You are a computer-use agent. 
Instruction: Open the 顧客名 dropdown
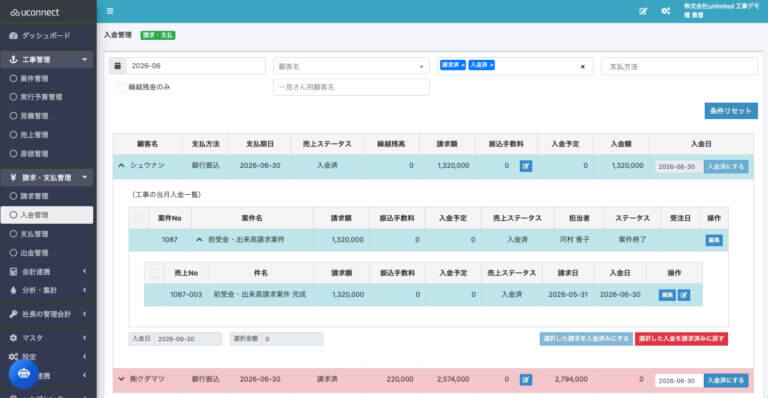click(351, 66)
